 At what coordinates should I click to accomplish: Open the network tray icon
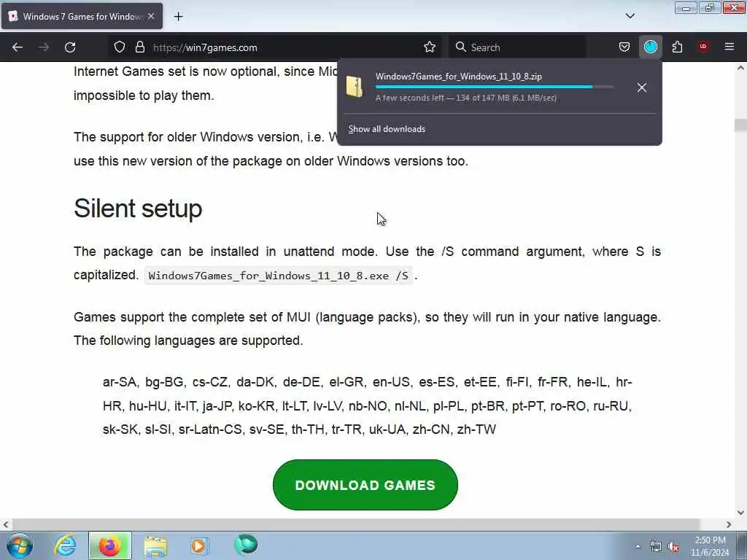(x=656, y=547)
